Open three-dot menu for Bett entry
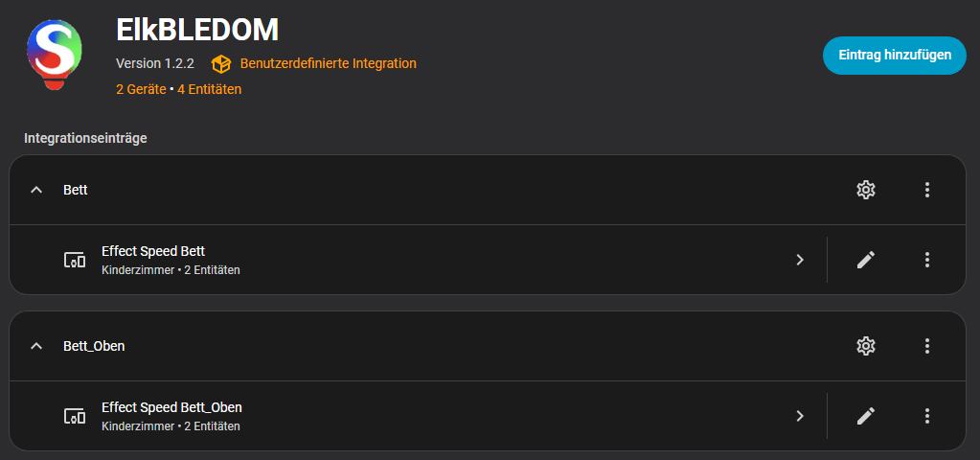Viewport: 980px width, 460px height. tap(927, 190)
